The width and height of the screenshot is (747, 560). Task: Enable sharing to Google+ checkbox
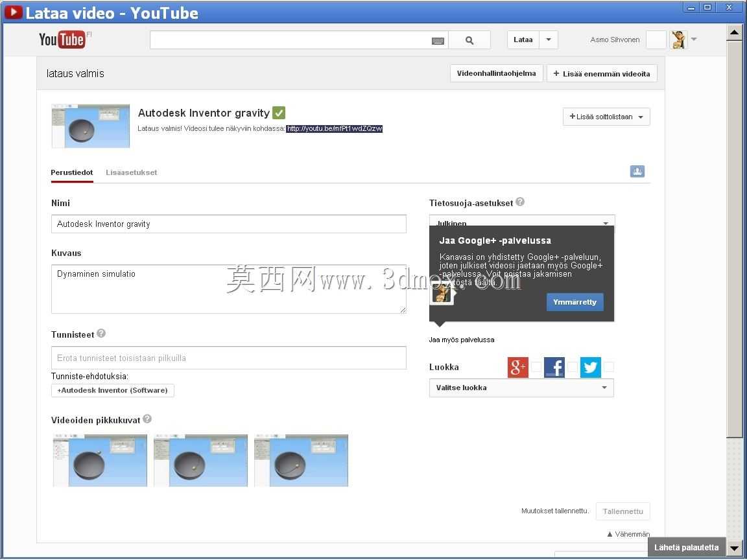click(536, 367)
